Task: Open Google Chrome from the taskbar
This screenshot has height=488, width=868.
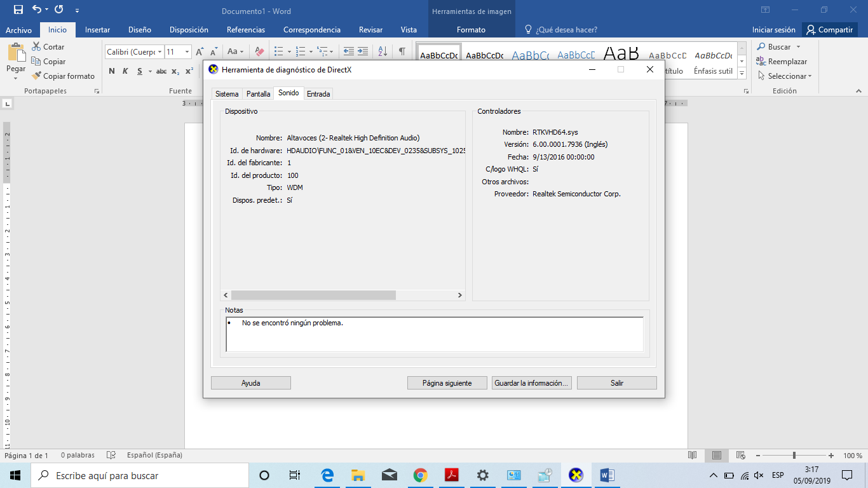Action: click(420, 475)
